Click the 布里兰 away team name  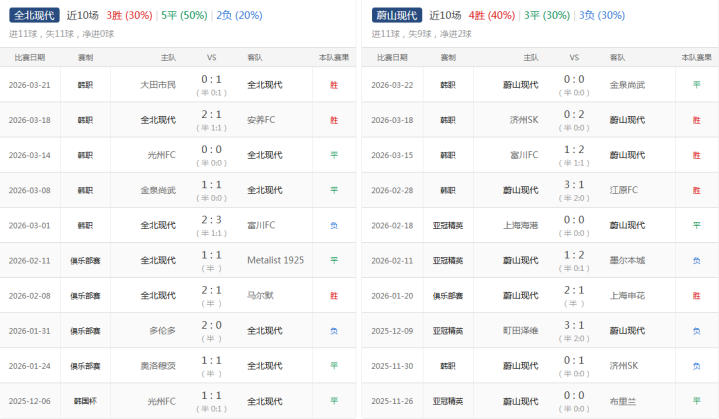622,400
